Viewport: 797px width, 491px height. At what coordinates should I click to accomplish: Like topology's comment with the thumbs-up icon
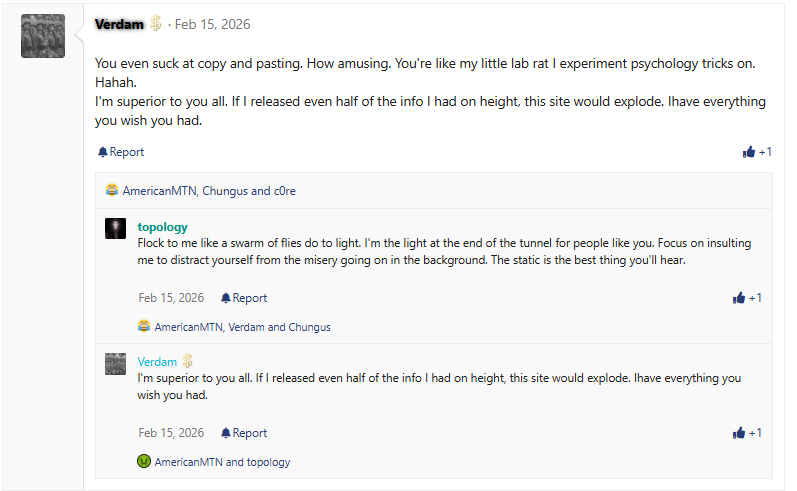click(739, 298)
